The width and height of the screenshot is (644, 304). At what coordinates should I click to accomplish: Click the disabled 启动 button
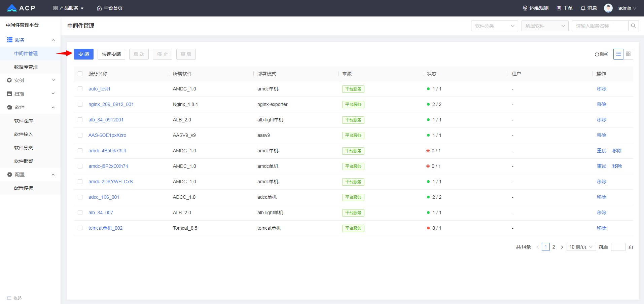point(139,54)
